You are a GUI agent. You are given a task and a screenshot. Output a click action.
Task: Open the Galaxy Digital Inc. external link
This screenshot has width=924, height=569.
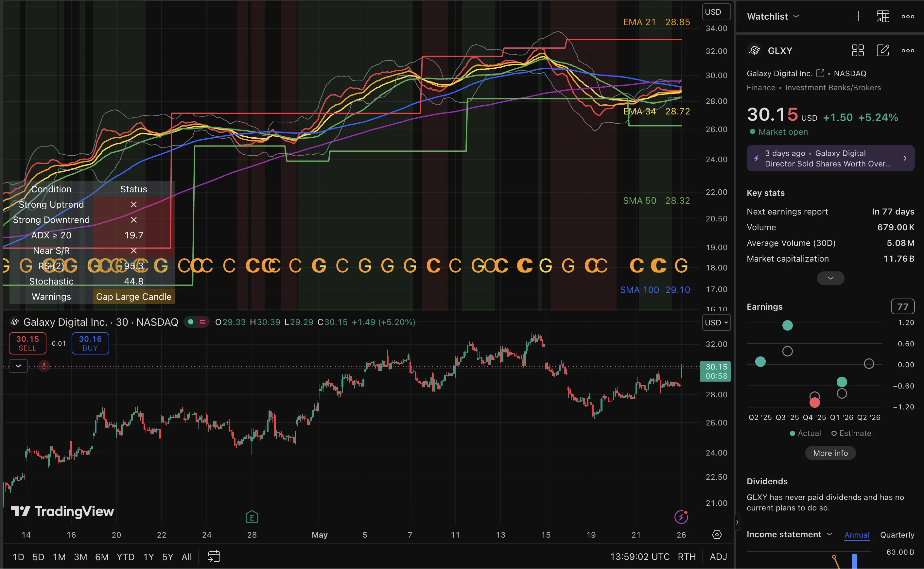point(820,73)
